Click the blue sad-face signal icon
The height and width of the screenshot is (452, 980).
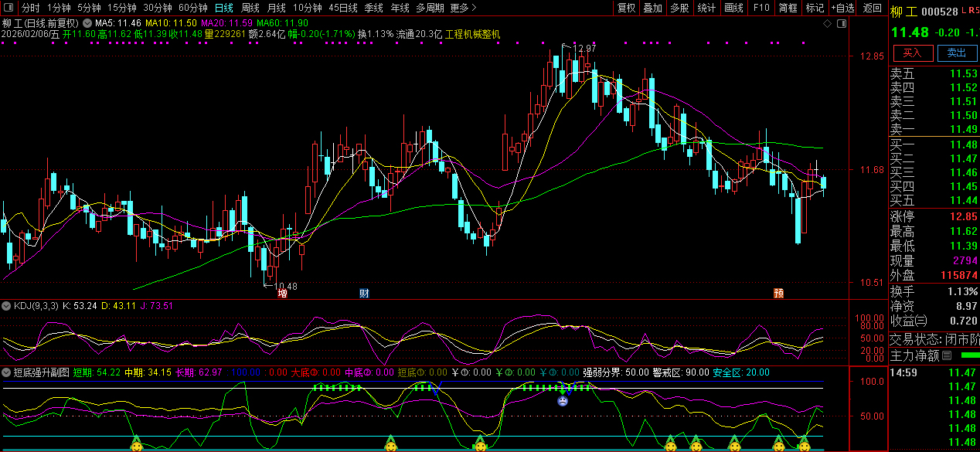pyautogui.click(x=563, y=400)
